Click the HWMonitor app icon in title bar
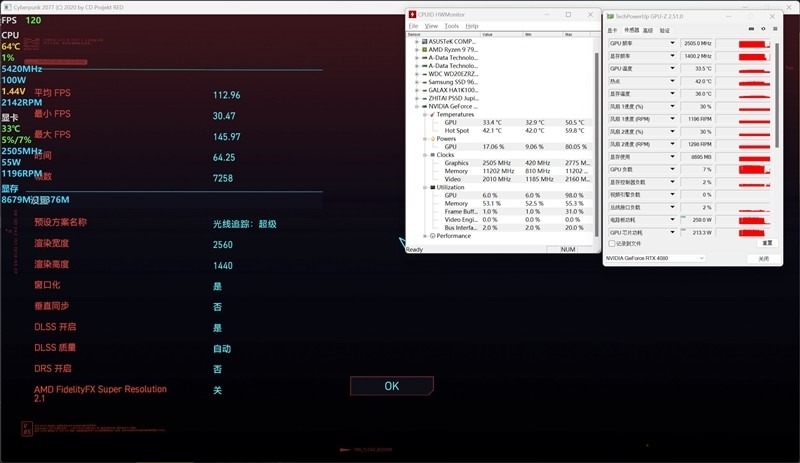The width and height of the screenshot is (800, 463). pyautogui.click(x=412, y=14)
